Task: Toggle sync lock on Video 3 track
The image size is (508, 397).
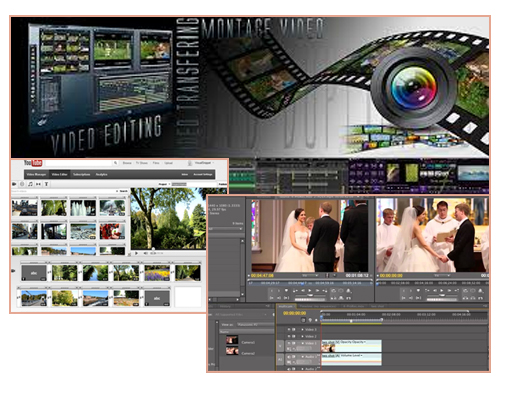Action: click(x=294, y=329)
